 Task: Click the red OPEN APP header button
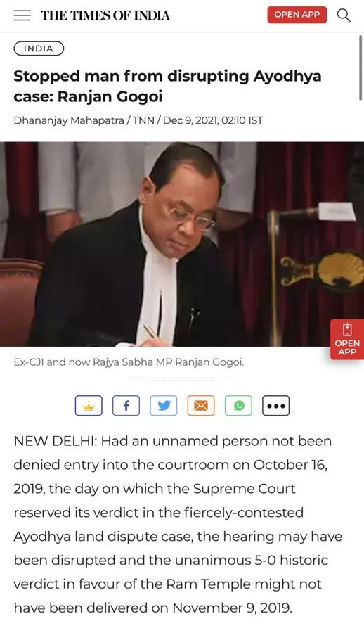pos(297,15)
